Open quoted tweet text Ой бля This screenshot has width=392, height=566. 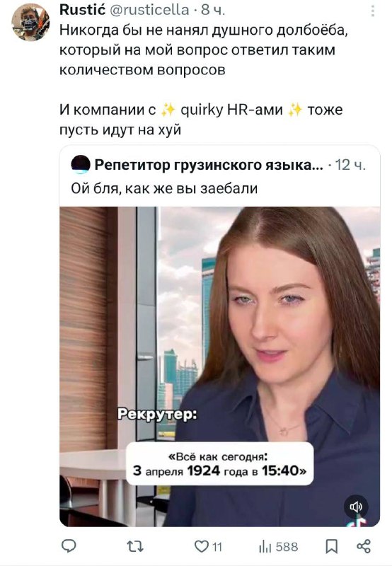(x=164, y=188)
